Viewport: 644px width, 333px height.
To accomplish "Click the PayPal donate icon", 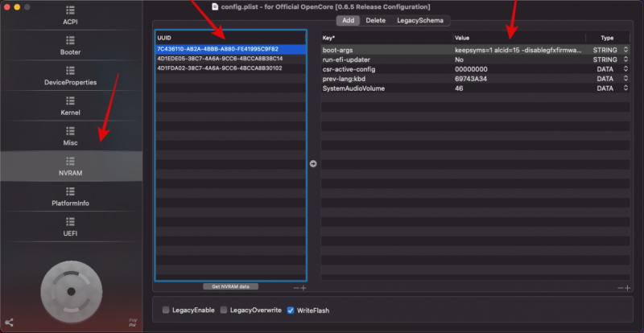I will coord(133,323).
